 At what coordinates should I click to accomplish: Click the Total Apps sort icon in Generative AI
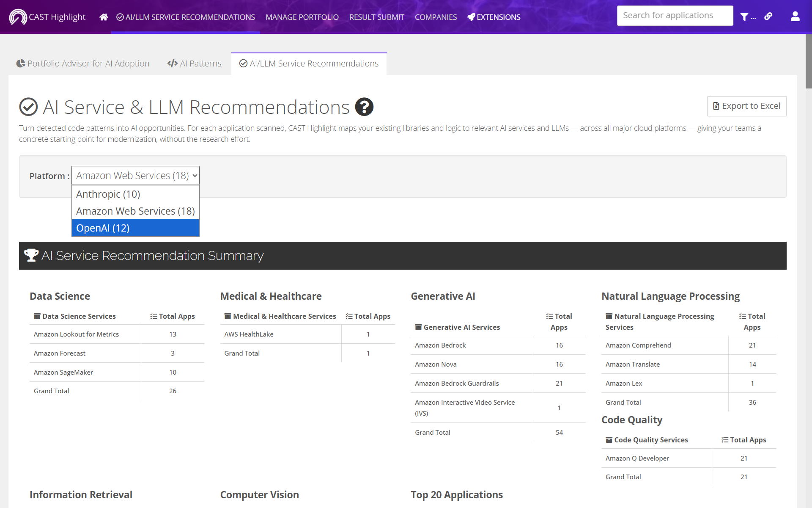pyautogui.click(x=549, y=316)
